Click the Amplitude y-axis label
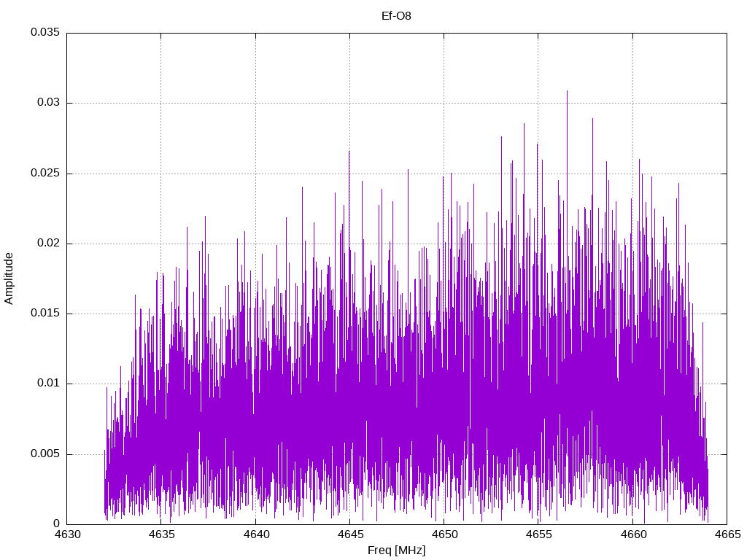This screenshot has height=560, width=747. click(x=9, y=279)
